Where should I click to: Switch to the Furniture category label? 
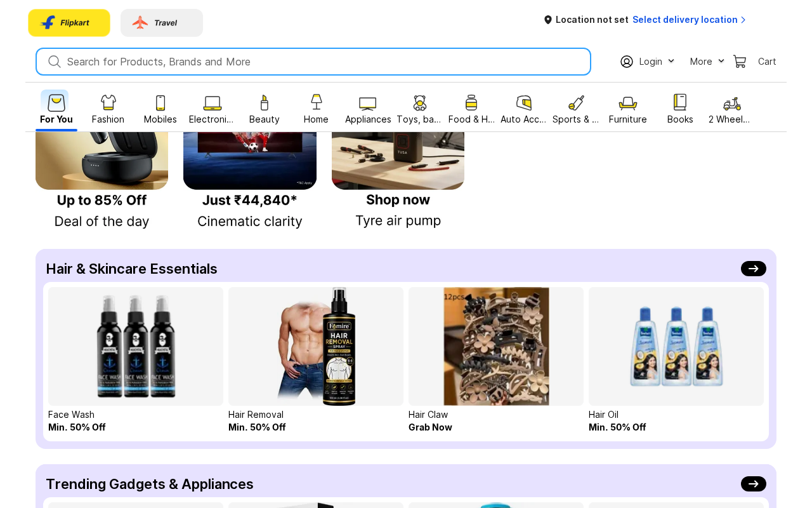click(x=628, y=119)
